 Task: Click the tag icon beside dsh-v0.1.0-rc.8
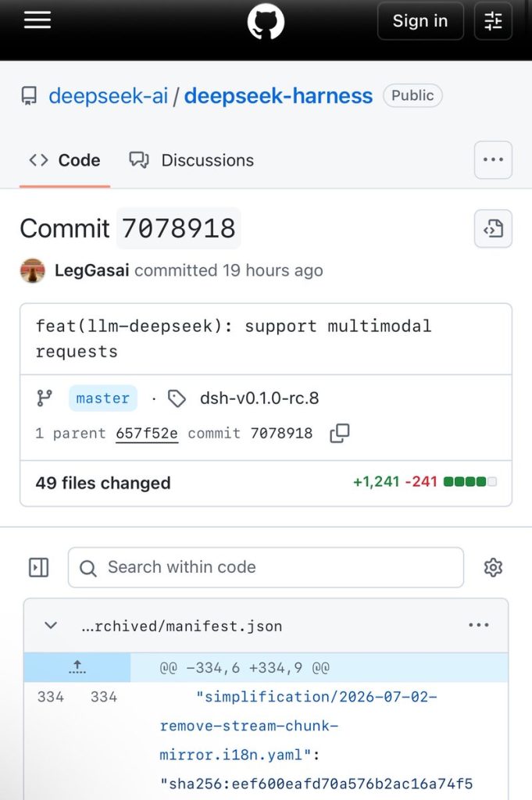(177, 398)
